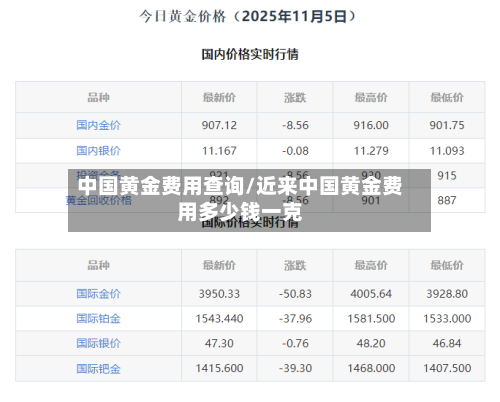Screen dimensions: 500x402
Task: Click the 3928.80 lowest price cell
Action: coord(447,294)
